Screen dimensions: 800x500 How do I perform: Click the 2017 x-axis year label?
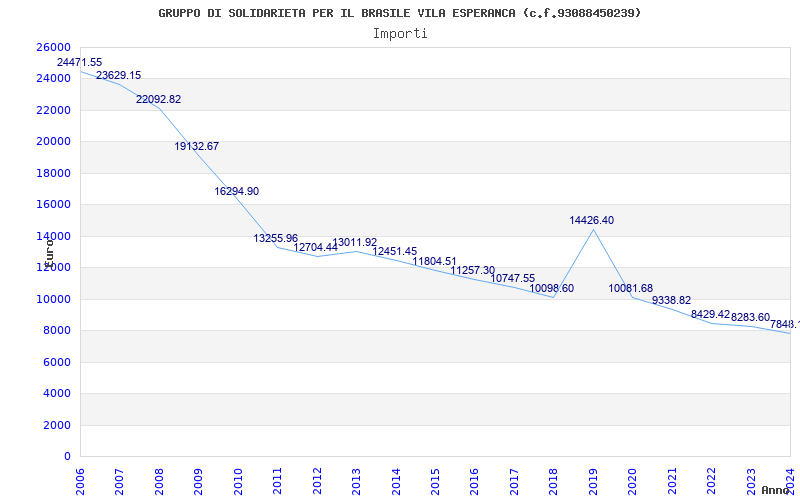click(x=514, y=481)
